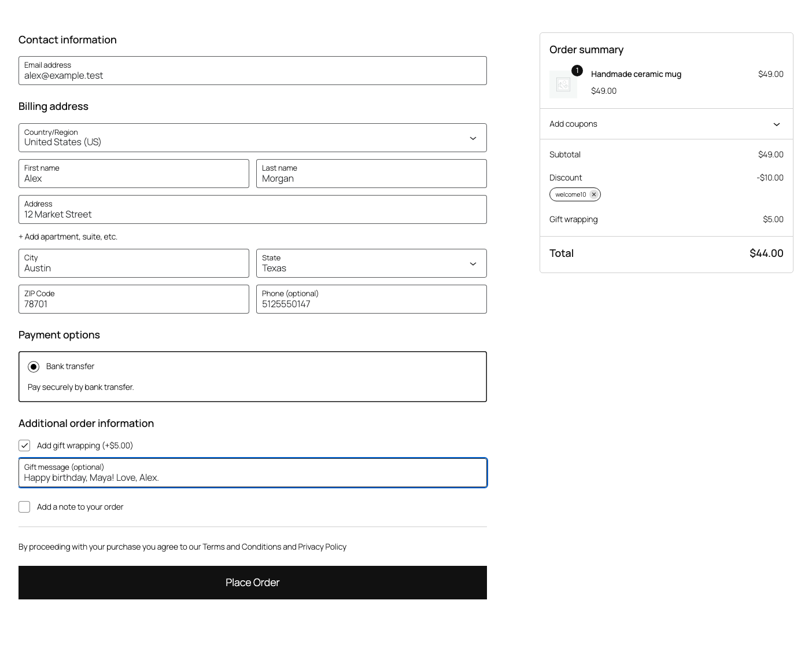Check Add a note to your order

(x=24, y=507)
